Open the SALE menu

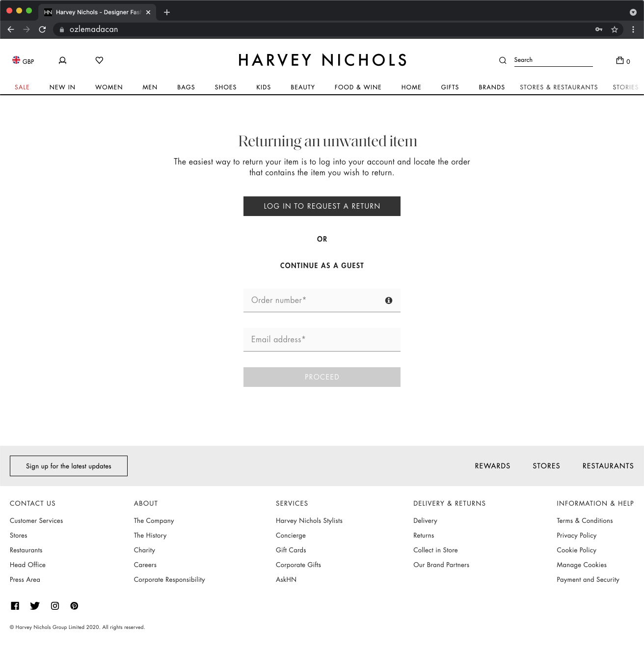coord(22,87)
